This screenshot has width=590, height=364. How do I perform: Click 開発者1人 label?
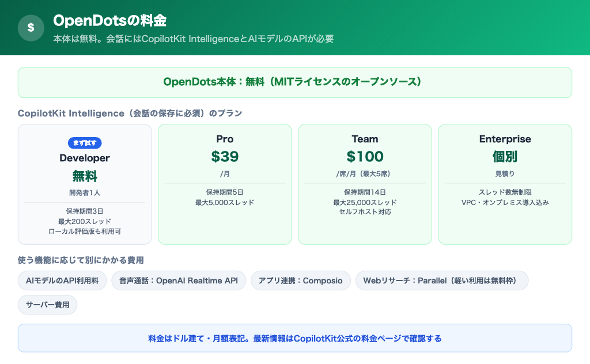[85, 192]
